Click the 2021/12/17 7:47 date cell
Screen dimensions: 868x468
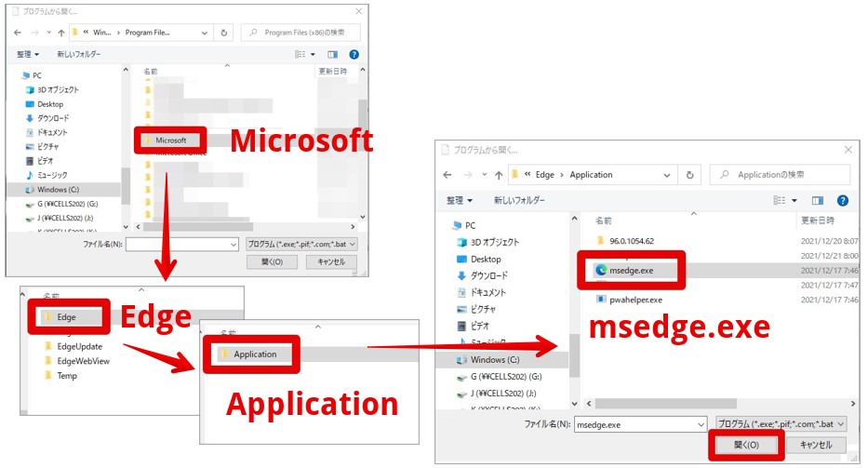click(x=829, y=285)
